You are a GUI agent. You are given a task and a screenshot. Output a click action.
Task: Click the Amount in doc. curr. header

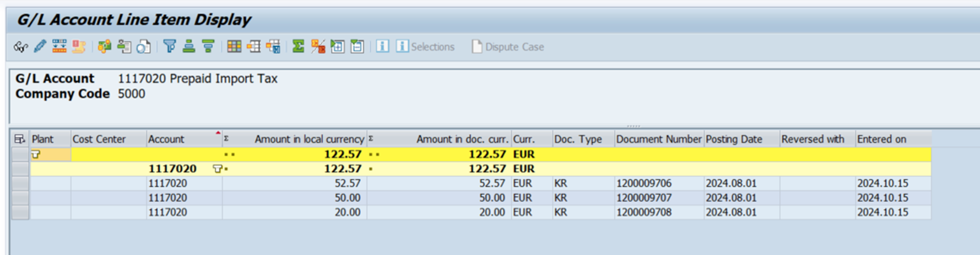(439, 139)
